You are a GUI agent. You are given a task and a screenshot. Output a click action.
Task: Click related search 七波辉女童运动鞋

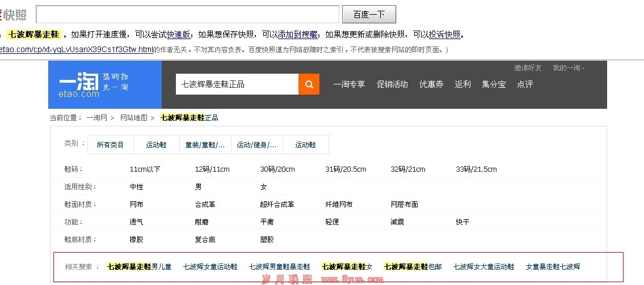coord(210,267)
